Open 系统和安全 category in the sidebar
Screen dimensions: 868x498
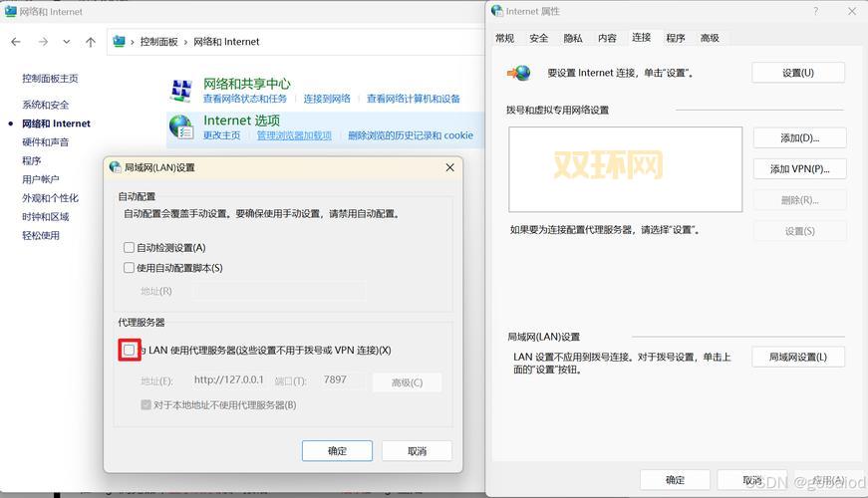tap(46, 105)
